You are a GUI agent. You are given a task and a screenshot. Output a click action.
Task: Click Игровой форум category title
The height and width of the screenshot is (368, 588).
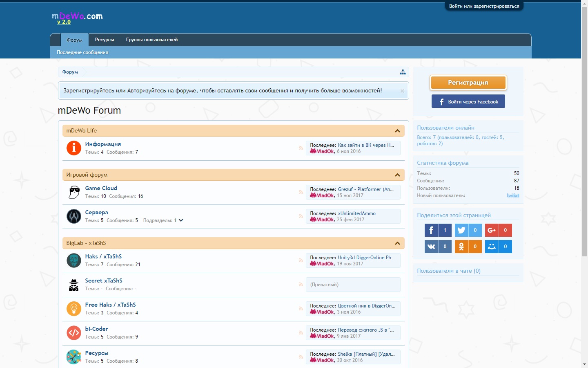point(87,175)
